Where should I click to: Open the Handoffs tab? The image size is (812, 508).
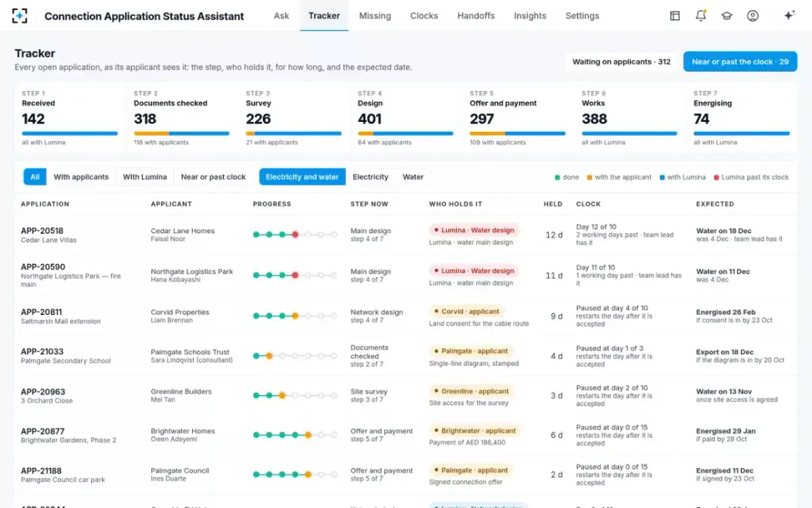pyautogui.click(x=476, y=16)
